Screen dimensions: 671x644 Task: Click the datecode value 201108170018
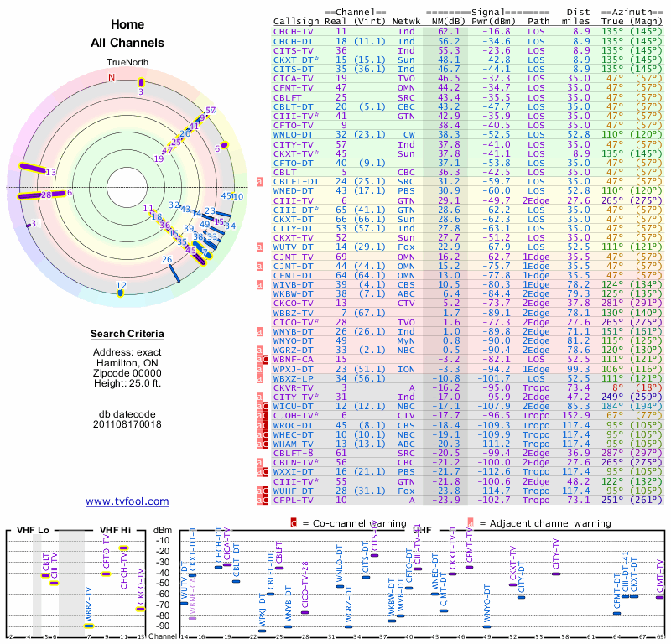coord(127,424)
